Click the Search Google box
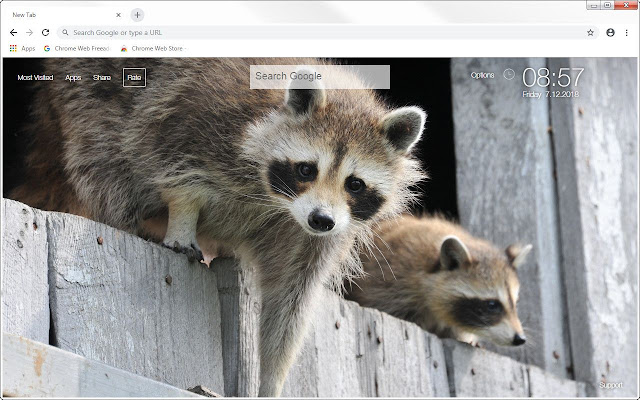Image resolution: width=640 pixels, height=400 pixels. [320, 77]
